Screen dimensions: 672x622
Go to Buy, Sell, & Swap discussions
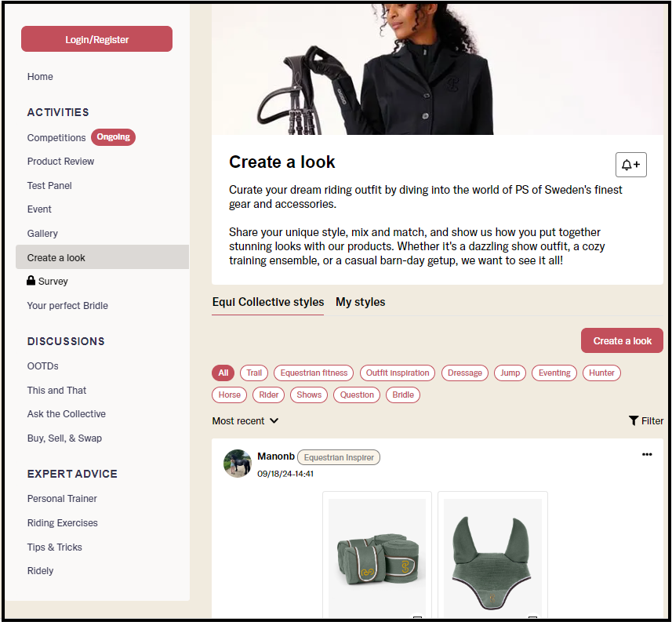[x=64, y=438]
